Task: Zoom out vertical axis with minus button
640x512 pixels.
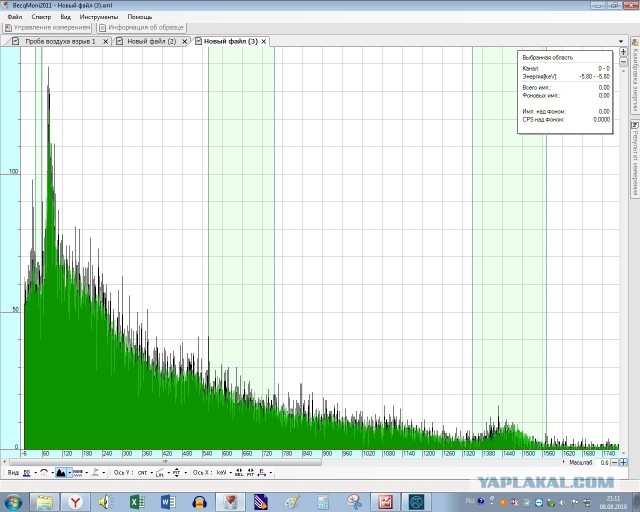Action: (x=623, y=62)
